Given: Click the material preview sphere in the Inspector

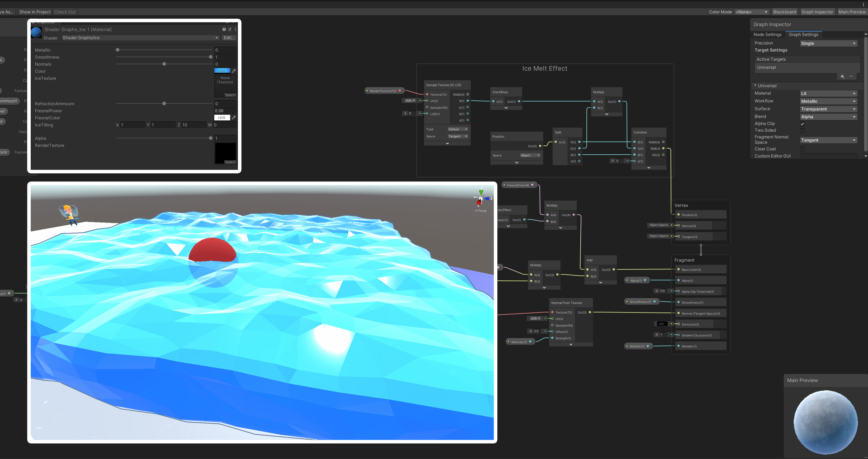Looking at the screenshot, I should coord(36,32).
